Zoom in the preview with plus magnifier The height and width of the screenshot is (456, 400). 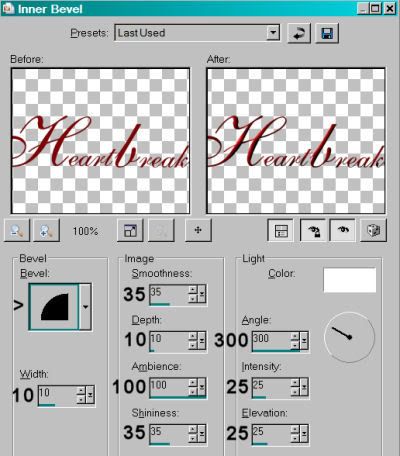[47, 230]
